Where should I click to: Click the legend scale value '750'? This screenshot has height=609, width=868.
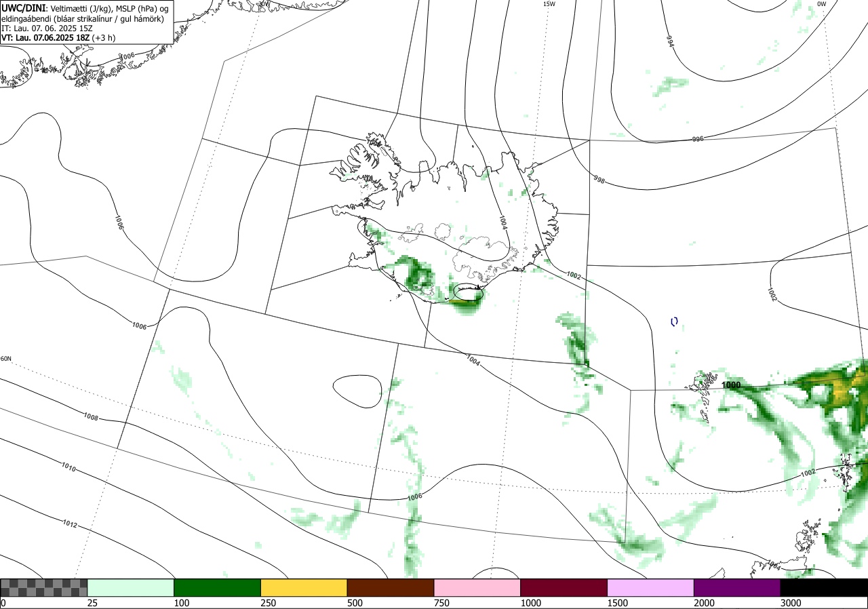pos(442,603)
